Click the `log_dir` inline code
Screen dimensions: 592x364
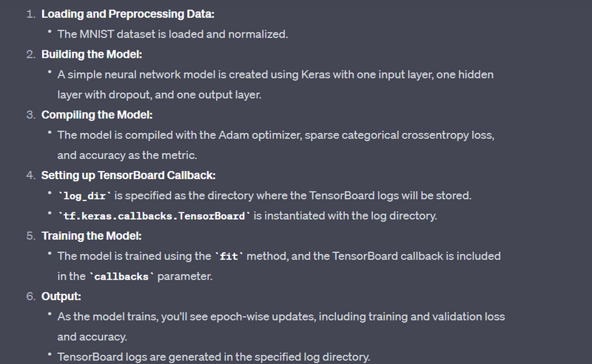[x=84, y=195]
